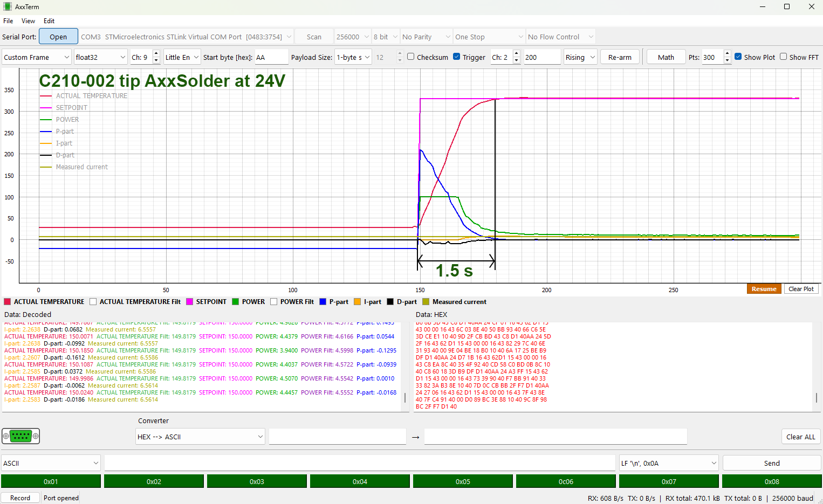Open the Rising trigger edge dropdown

(580, 57)
